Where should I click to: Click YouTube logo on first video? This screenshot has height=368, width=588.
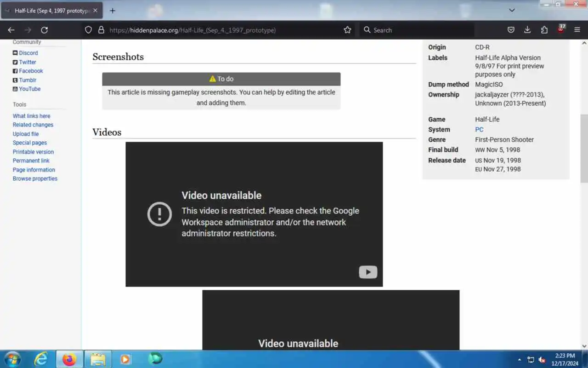[368, 272]
